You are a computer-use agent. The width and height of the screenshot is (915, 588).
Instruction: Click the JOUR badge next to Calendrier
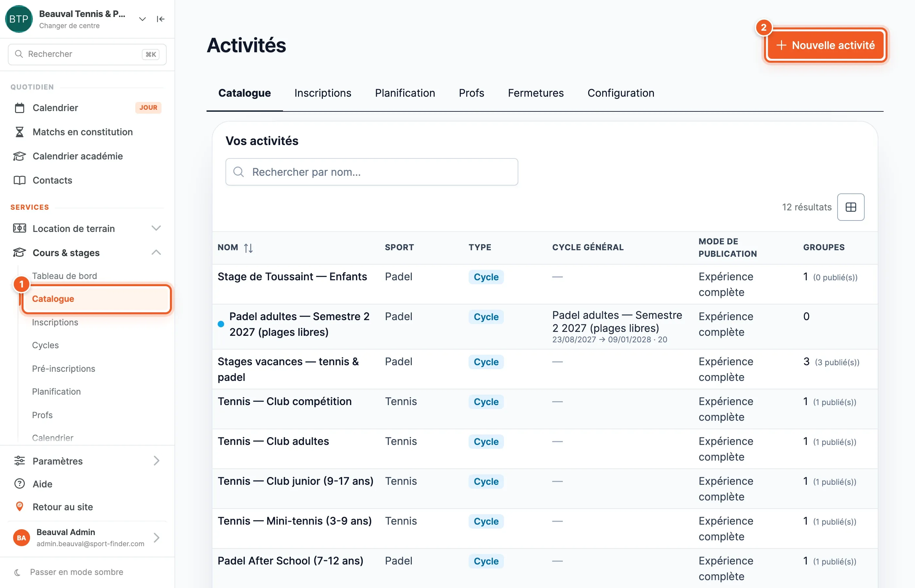(x=148, y=108)
